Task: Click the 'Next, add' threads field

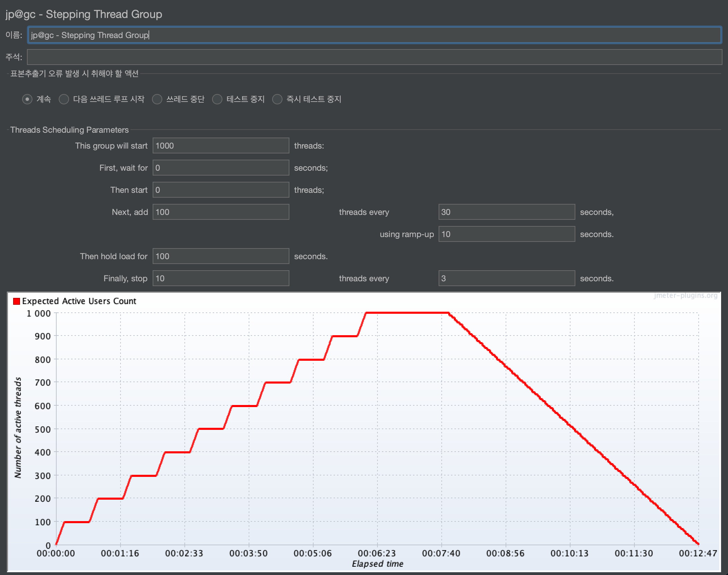Action: coord(221,212)
